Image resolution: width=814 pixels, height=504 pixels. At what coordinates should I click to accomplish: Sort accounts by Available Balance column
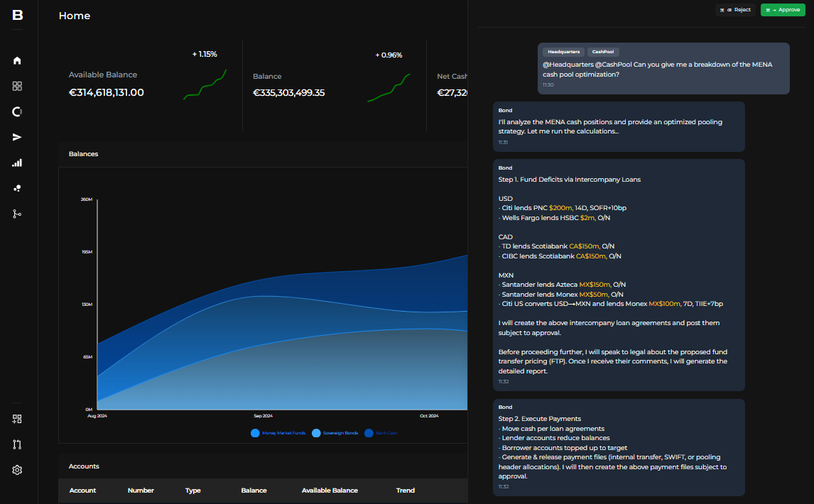coord(330,491)
